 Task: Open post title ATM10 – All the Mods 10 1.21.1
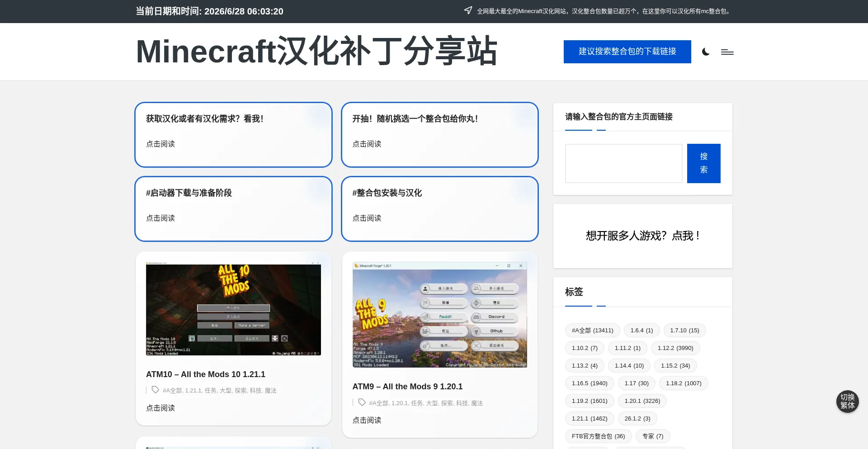point(206,374)
